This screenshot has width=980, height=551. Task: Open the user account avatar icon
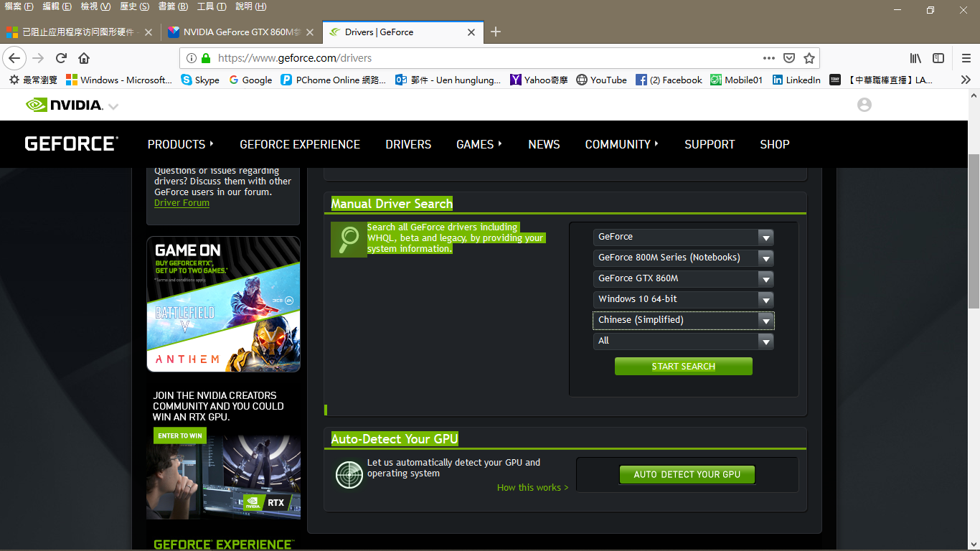coord(864,105)
